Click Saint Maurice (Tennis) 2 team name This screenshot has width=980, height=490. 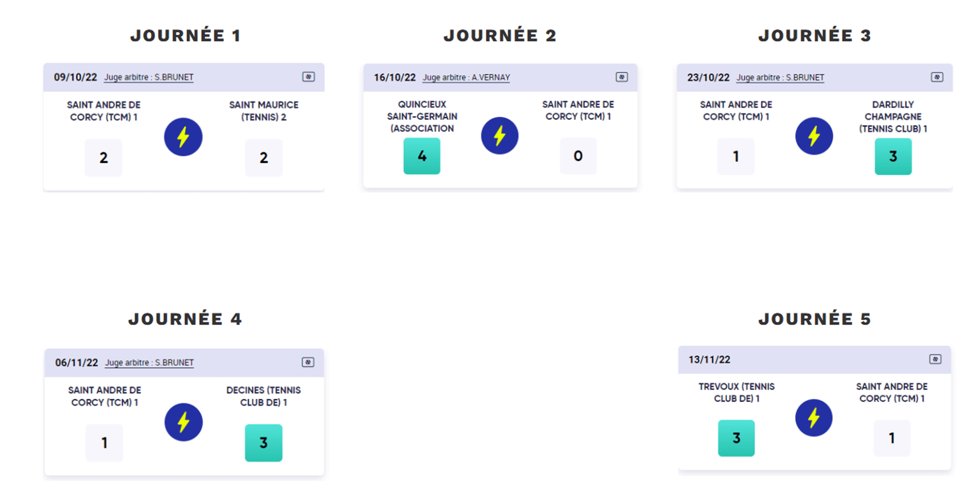pyautogui.click(x=264, y=111)
